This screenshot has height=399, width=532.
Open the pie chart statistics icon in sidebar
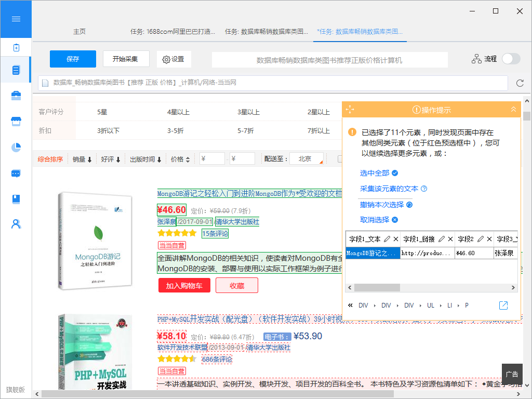(16, 147)
